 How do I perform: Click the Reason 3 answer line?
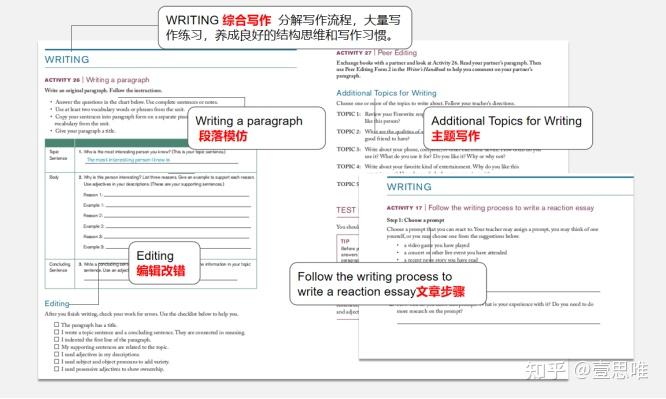tap(177, 237)
